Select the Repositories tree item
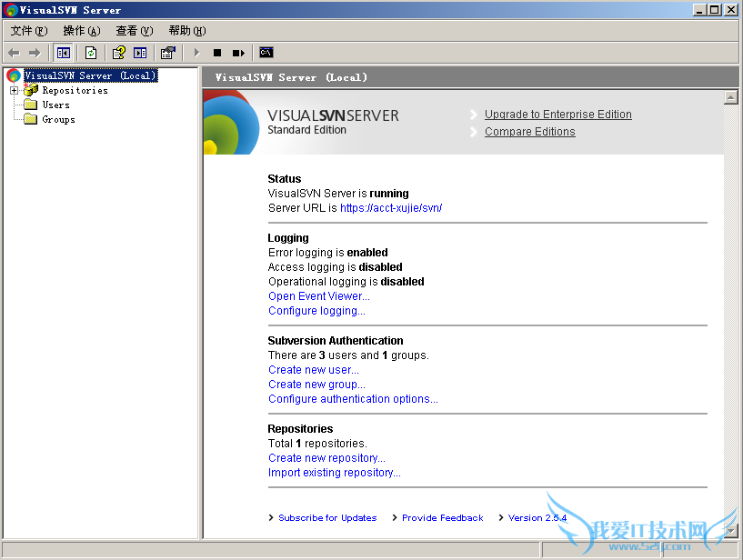Screen dimensions: 743x560 [75, 90]
